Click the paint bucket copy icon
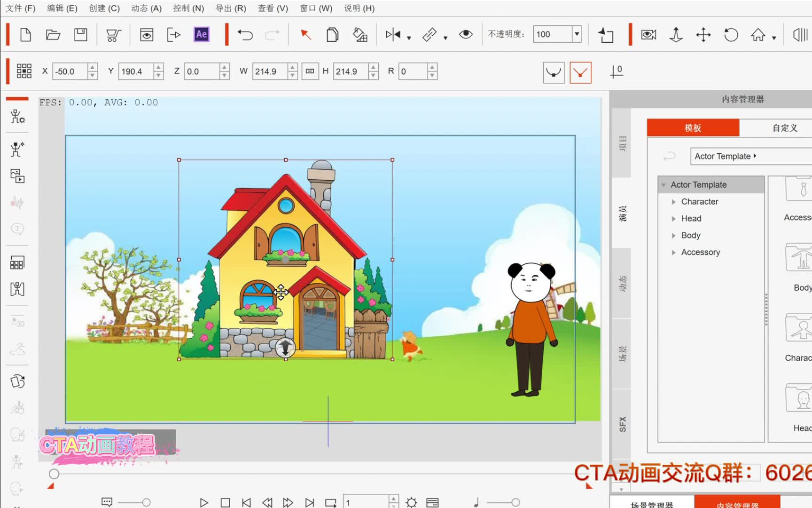This screenshot has width=812, height=508. click(360, 35)
